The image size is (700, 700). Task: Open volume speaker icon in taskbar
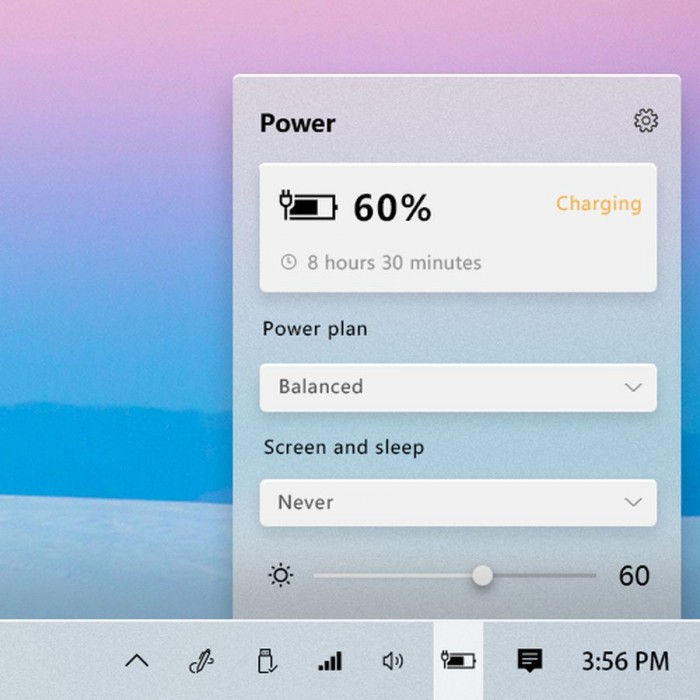click(393, 661)
